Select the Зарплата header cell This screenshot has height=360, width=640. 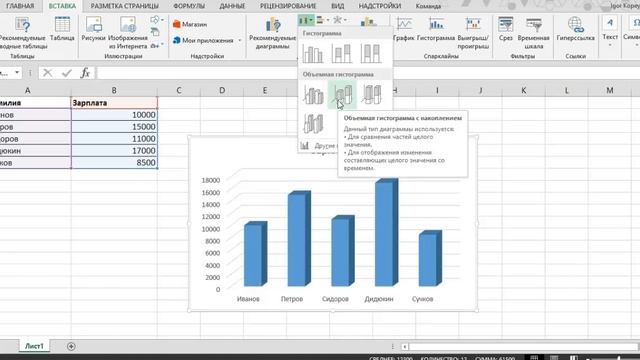click(114, 103)
